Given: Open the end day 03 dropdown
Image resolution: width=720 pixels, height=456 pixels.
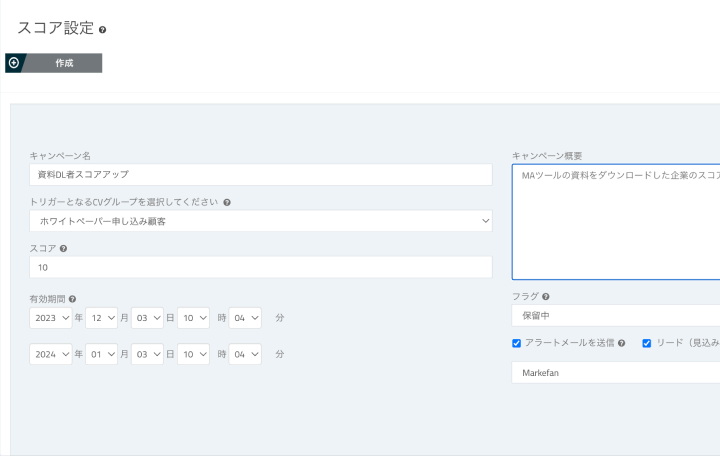Looking at the screenshot, I should coord(147,354).
